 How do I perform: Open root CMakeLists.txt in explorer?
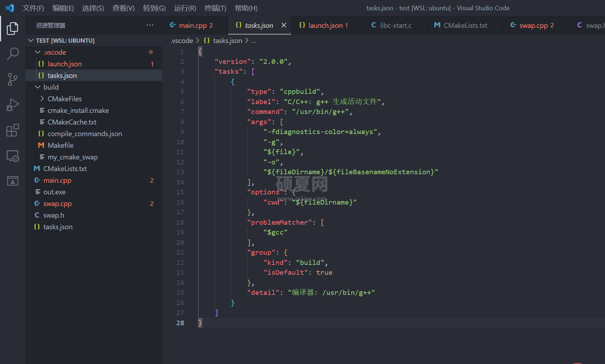tap(94, 169)
